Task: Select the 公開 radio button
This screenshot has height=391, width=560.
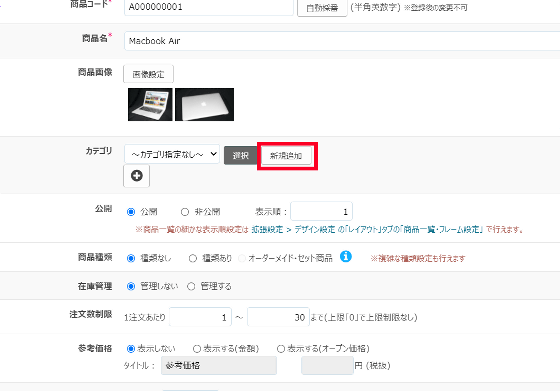Action: click(131, 212)
